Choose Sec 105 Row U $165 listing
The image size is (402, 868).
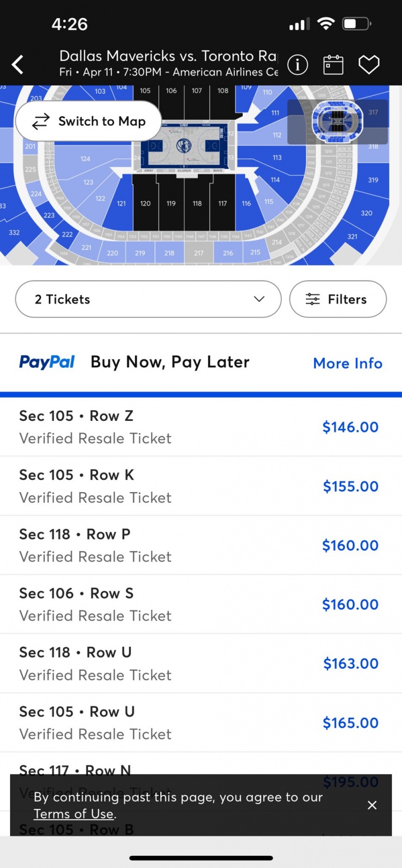click(198, 722)
